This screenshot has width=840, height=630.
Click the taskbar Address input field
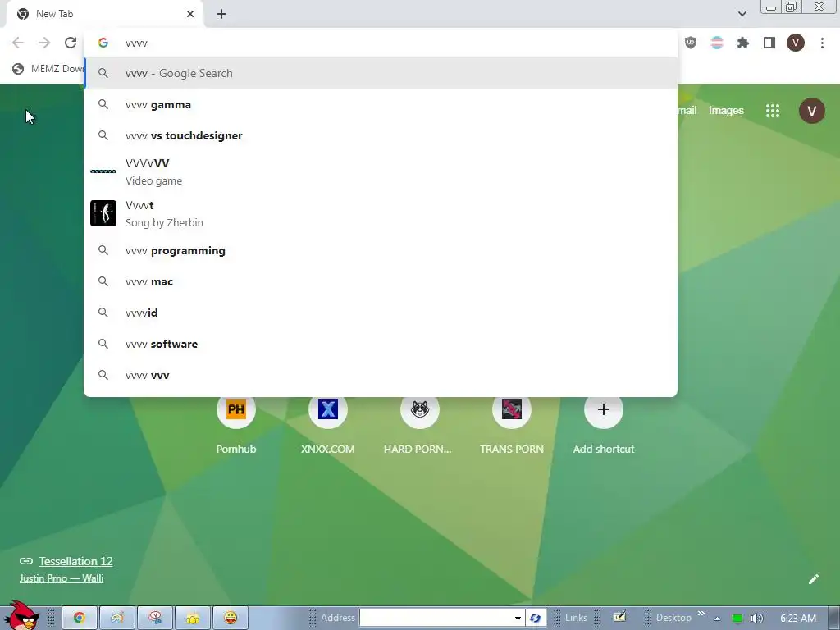[436, 618]
